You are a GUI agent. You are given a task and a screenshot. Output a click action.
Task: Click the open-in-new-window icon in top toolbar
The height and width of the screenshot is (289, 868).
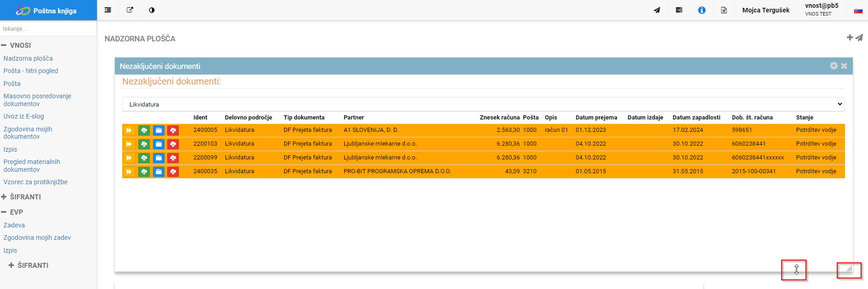pos(130,10)
